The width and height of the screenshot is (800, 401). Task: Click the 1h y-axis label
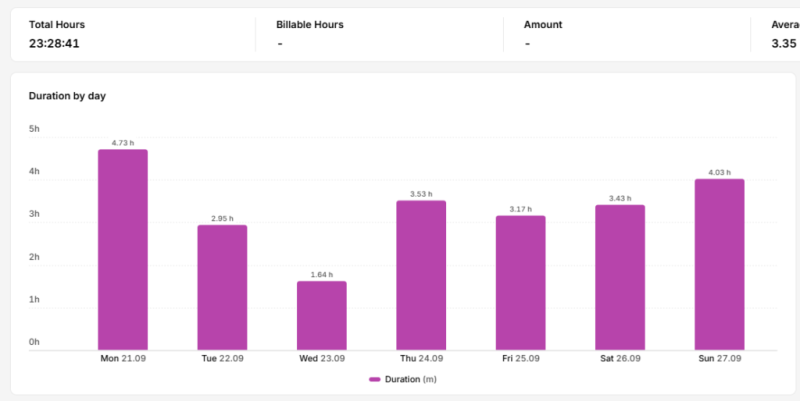coord(34,299)
